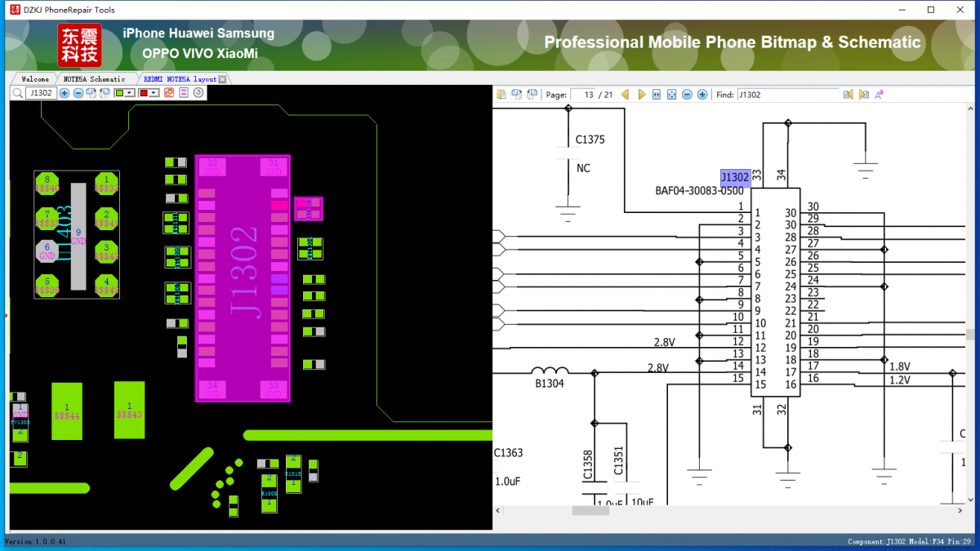This screenshot has height=551, width=980.
Task: Click the reset rotation icon in layout toolbar
Action: (198, 93)
